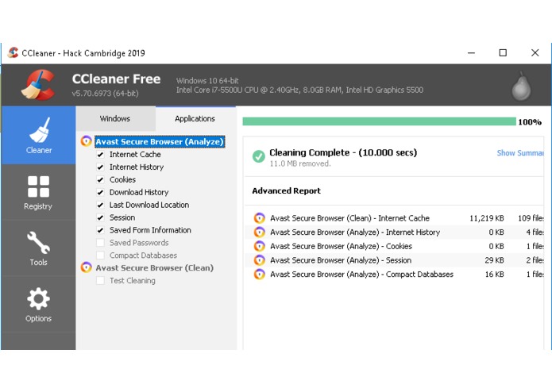This screenshot has height=392, width=552.
Task: Click the 109 files count
Action: (x=531, y=218)
